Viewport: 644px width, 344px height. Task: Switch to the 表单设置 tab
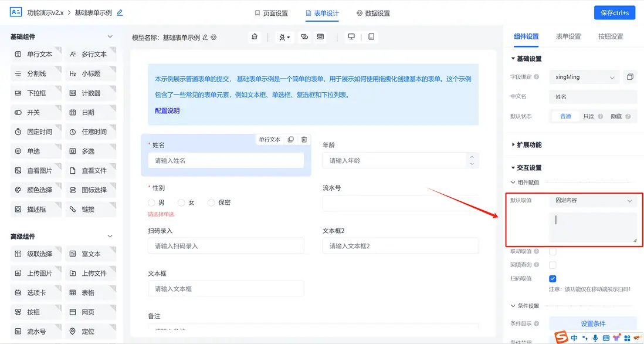[568, 36]
